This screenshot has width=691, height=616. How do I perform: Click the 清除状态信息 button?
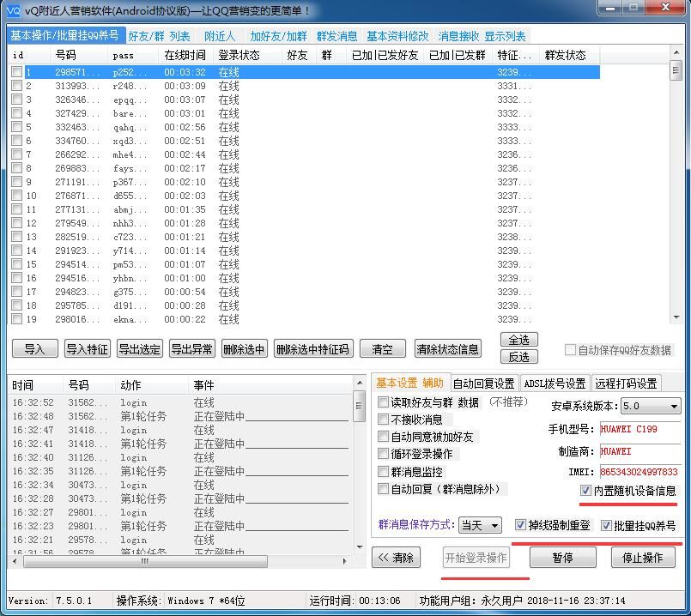tap(448, 348)
